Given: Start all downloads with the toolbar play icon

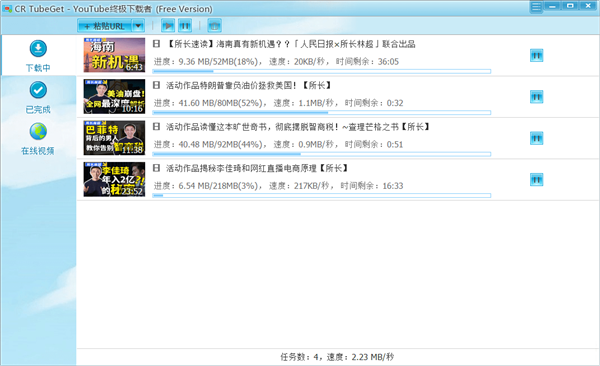Looking at the screenshot, I should (x=168, y=26).
